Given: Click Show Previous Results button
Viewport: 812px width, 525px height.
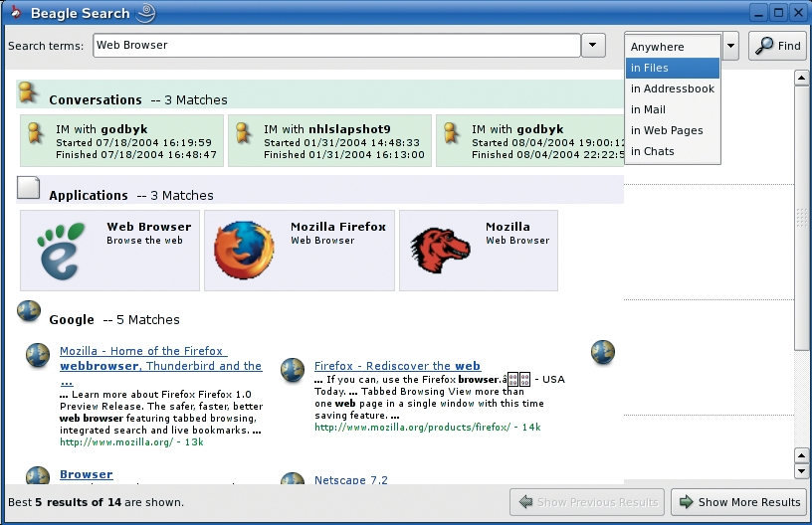Looking at the screenshot, I should (x=587, y=502).
